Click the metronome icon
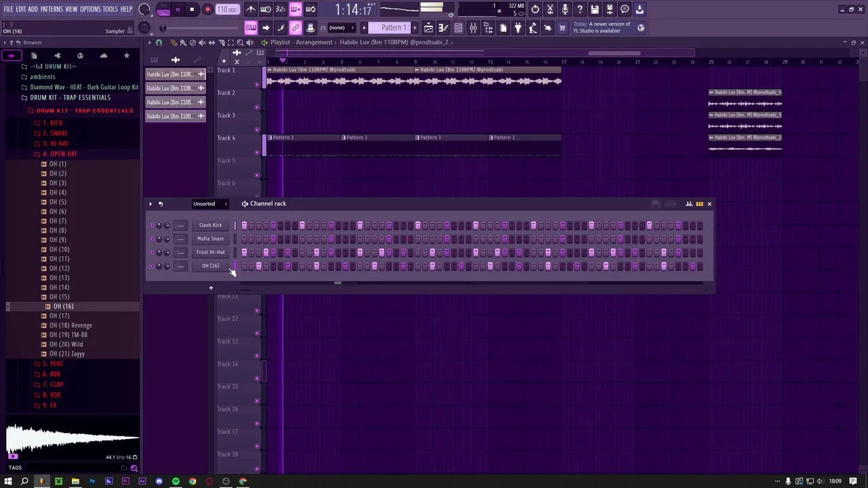 pos(251,9)
